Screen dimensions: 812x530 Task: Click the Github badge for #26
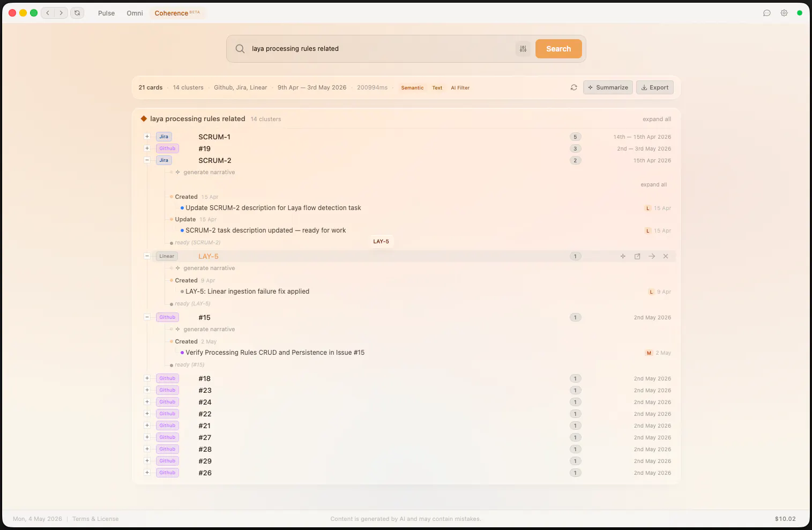pyautogui.click(x=167, y=473)
